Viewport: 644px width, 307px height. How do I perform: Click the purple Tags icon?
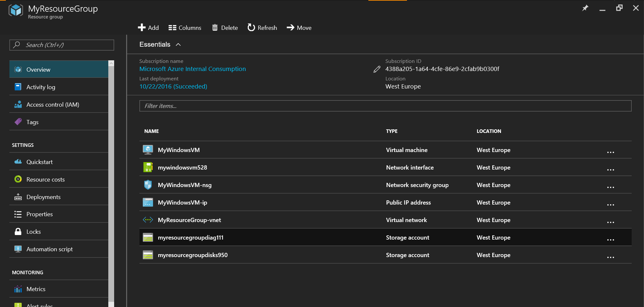pyautogui.click(x=18, y=122)
